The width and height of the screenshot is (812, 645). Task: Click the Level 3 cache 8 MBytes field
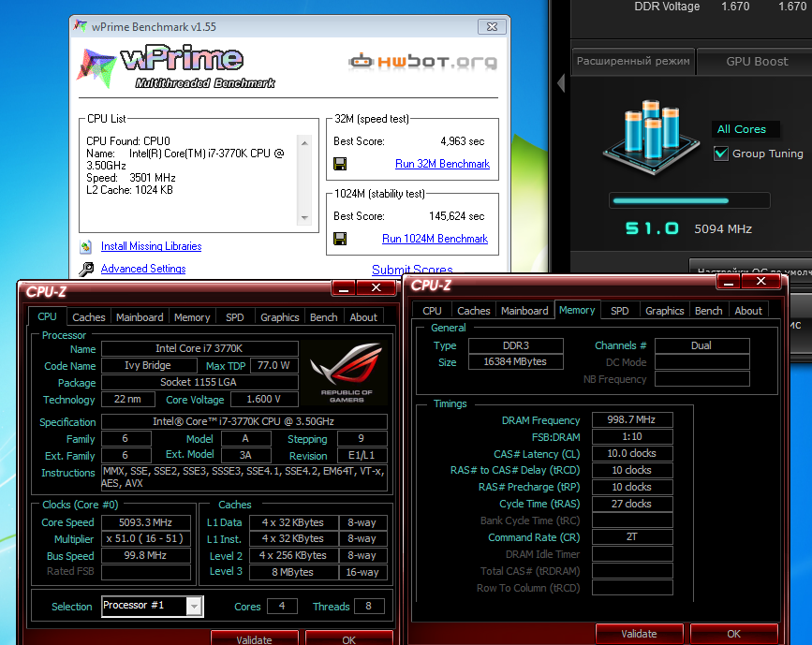[293, 572]
